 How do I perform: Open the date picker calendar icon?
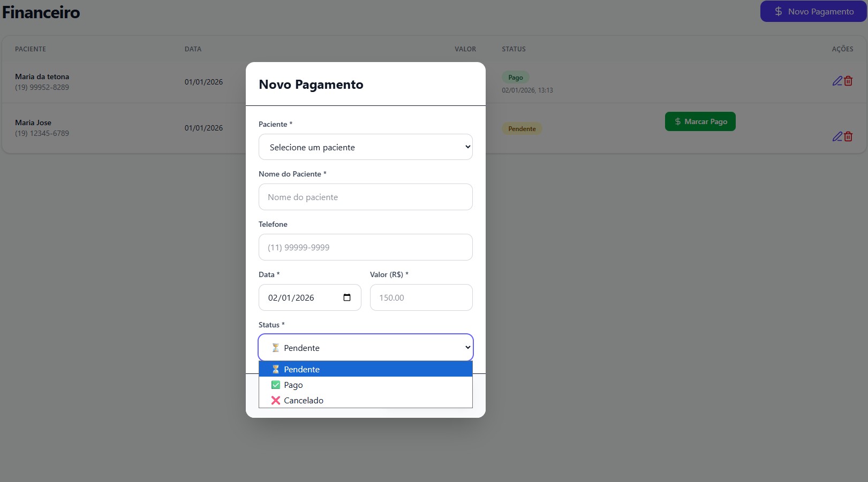tap(348, 297)
